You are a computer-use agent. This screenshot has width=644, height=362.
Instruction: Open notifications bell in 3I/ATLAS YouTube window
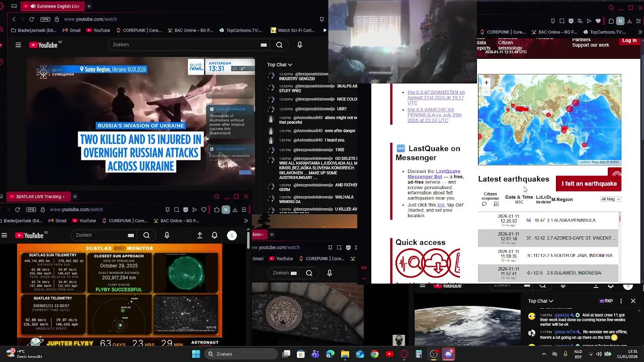[x=215, y=235]
